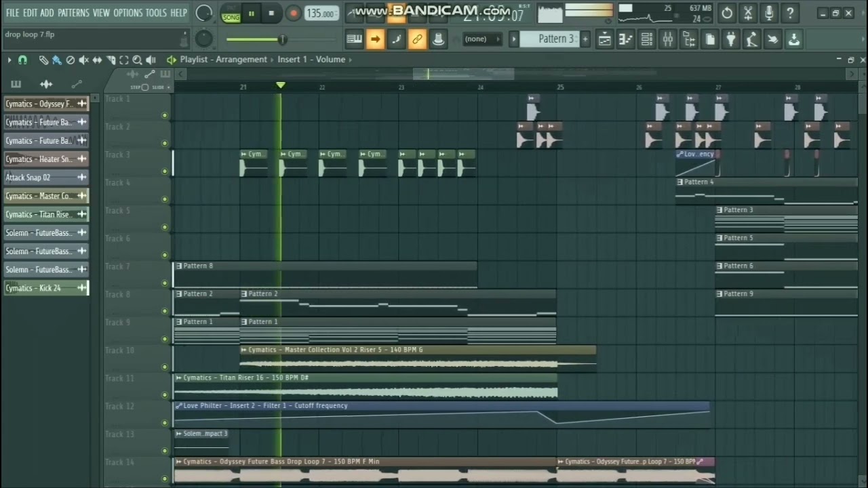Viewport: 868px width, 488px height.
Task: Click the tempo tapper icon
Action: (x=751, y=39)
